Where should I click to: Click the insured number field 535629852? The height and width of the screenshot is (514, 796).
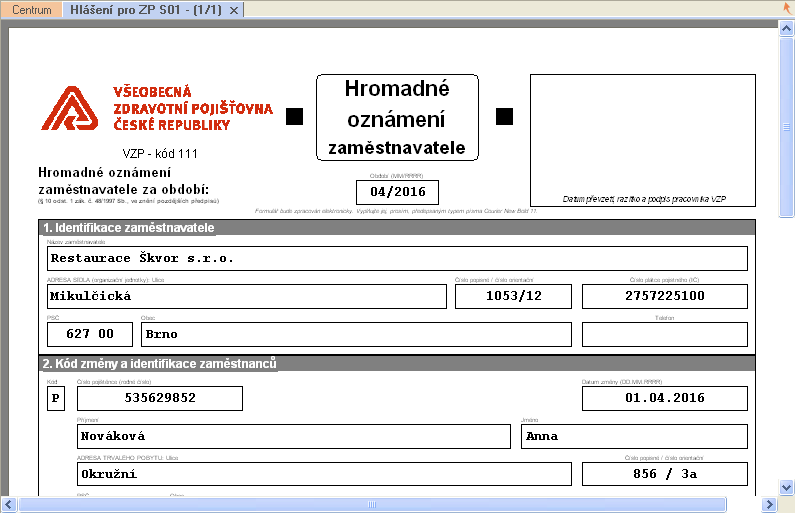tap(160, 398)
